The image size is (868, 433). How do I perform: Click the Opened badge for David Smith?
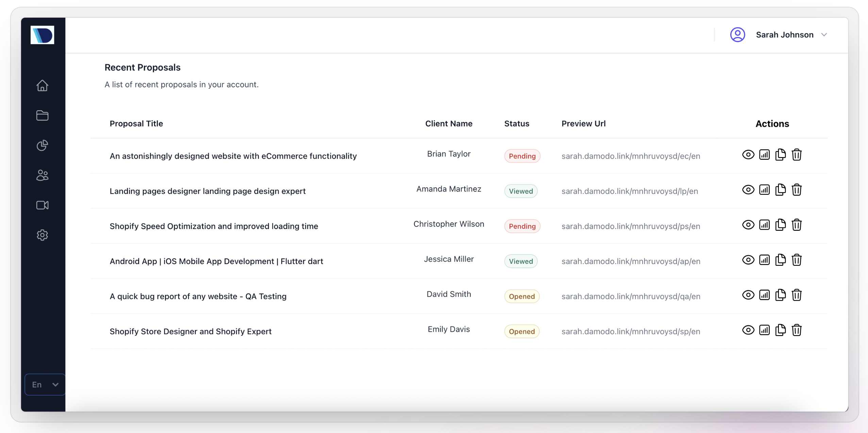click(x=522, y=296)
